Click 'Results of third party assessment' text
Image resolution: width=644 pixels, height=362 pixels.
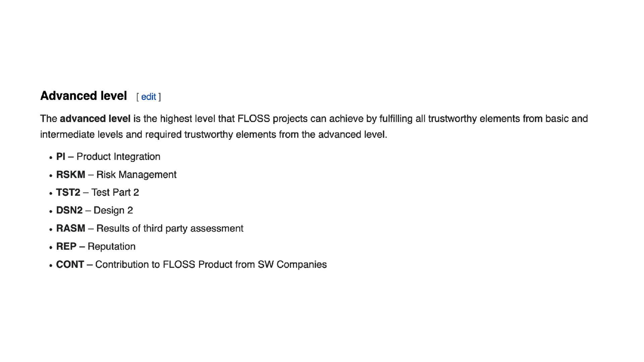pos(170,228)
